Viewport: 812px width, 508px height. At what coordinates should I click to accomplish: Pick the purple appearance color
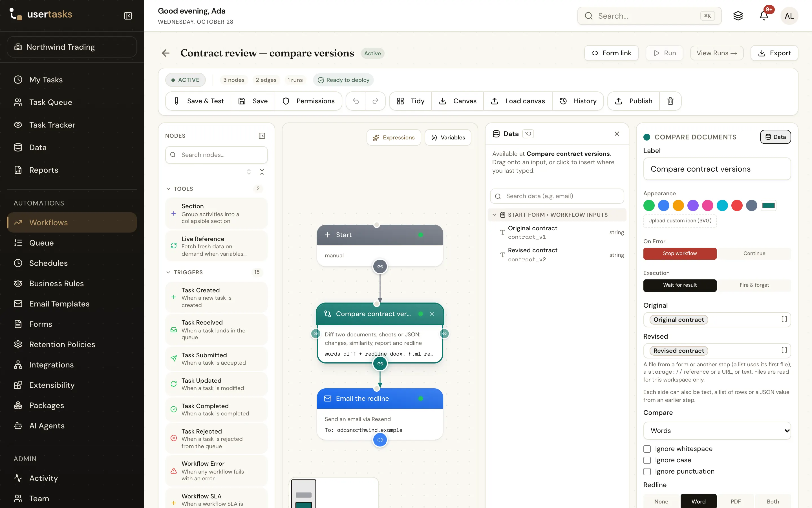click(693, 205)
